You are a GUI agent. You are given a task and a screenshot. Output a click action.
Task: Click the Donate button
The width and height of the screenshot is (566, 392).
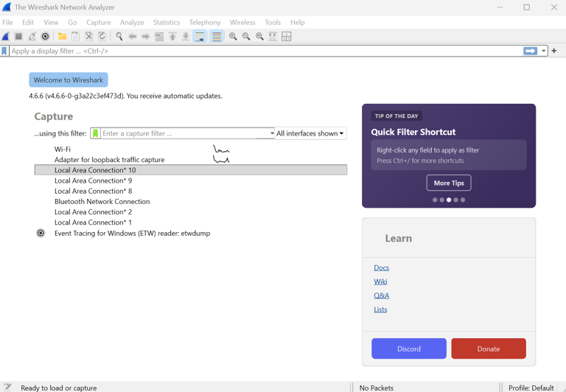[489, 349]
